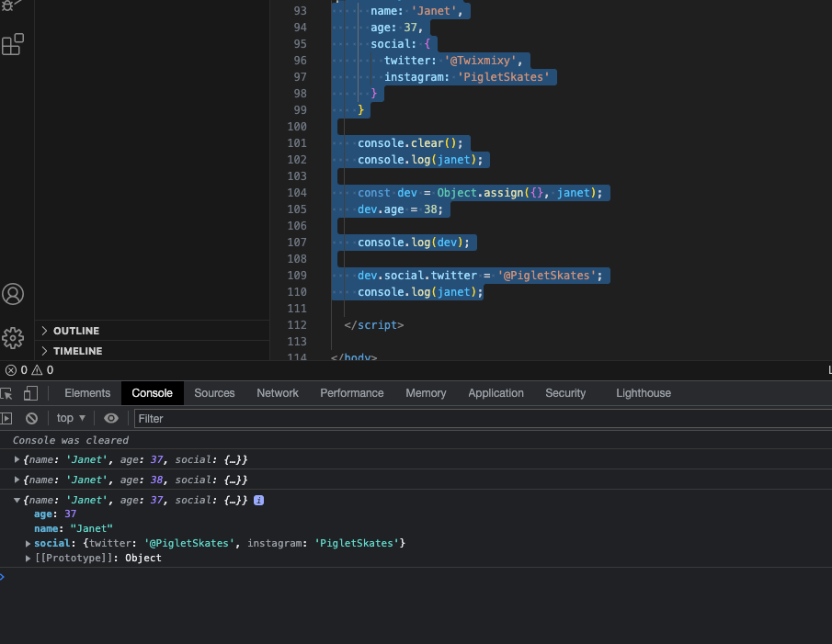832x644 pixels.
Task: Expand the OUTLINE section
Action: click(76, 331)
